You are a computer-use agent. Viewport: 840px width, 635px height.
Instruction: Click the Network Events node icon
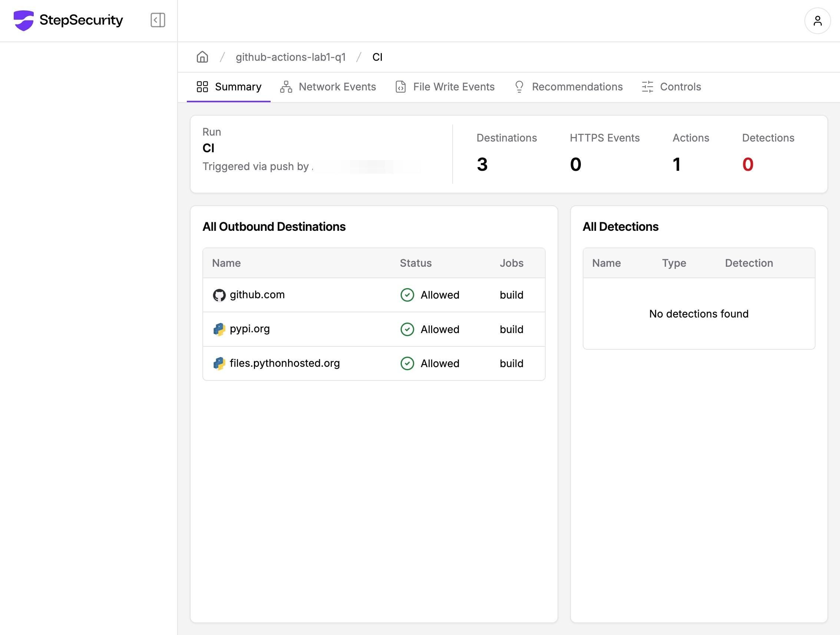[286, 87]
